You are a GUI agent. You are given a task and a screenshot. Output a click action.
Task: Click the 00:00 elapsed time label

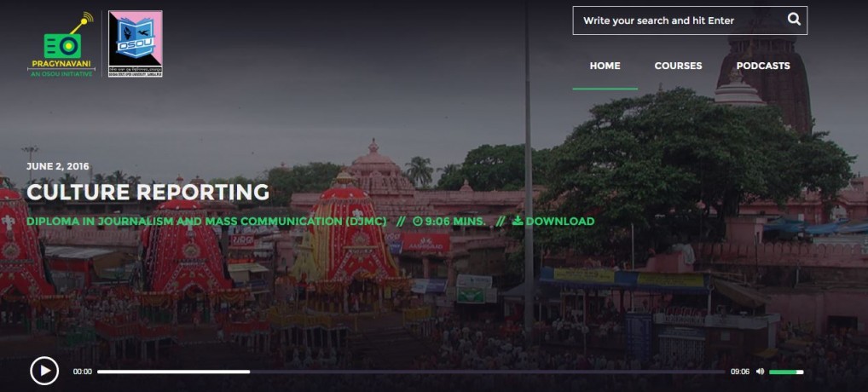click(83, 372)
